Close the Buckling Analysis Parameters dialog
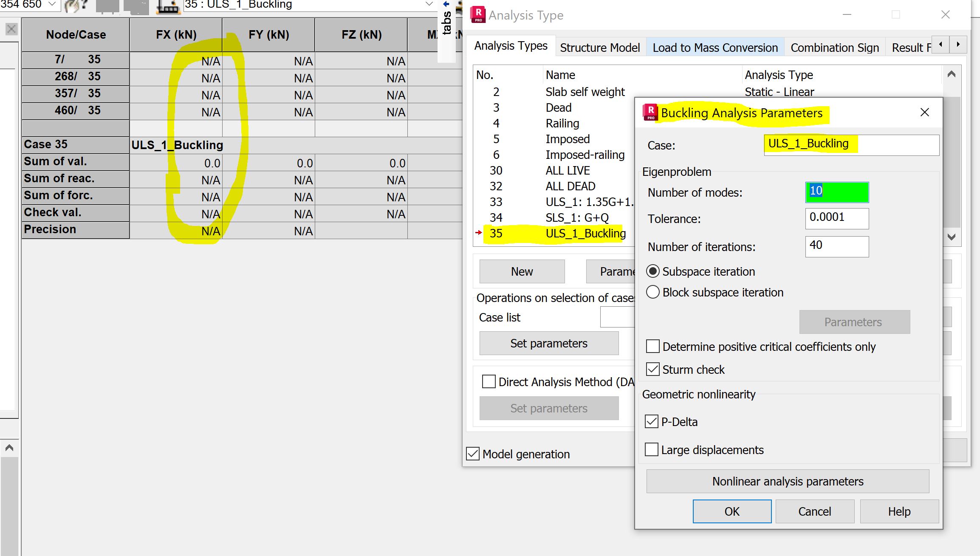This screenshot has height=556, width=980. pos(924,113)
